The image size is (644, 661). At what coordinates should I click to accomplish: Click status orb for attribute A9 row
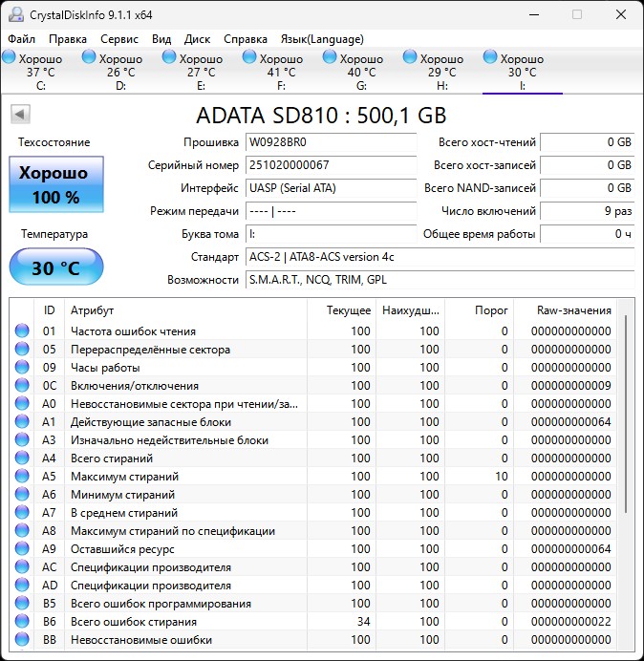point(22,548)
